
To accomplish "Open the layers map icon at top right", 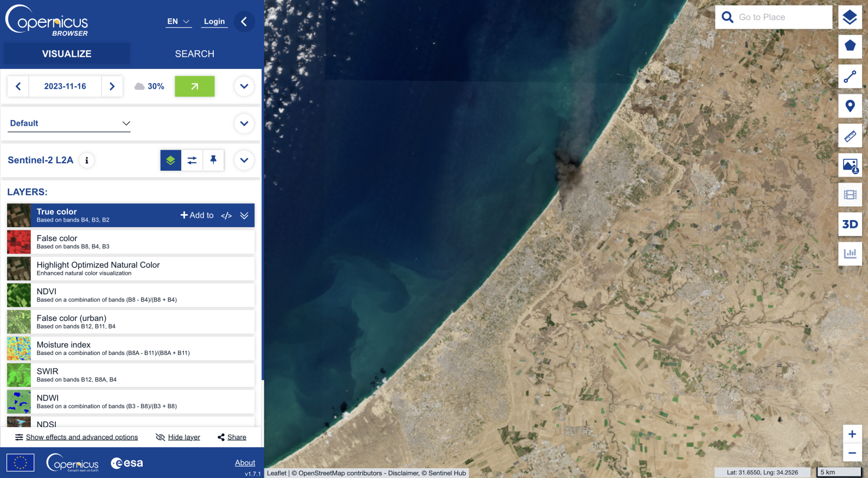I will pyautogui.click(x=850, y=17).
